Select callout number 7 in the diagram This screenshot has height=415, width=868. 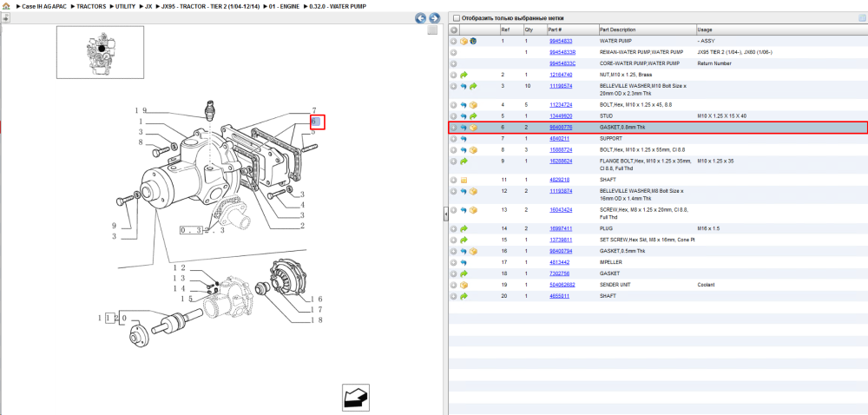(x=314, y=110)
